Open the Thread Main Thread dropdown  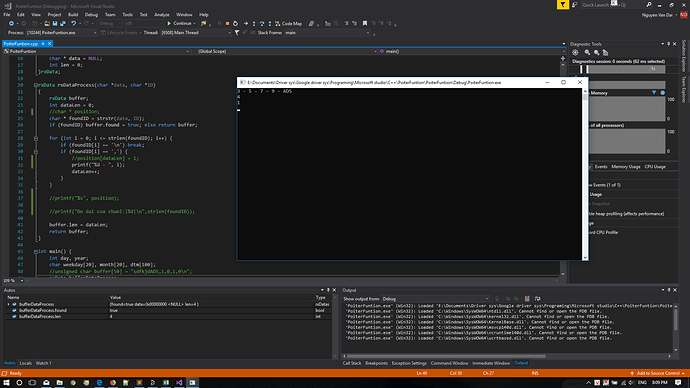tap(196, 33)
